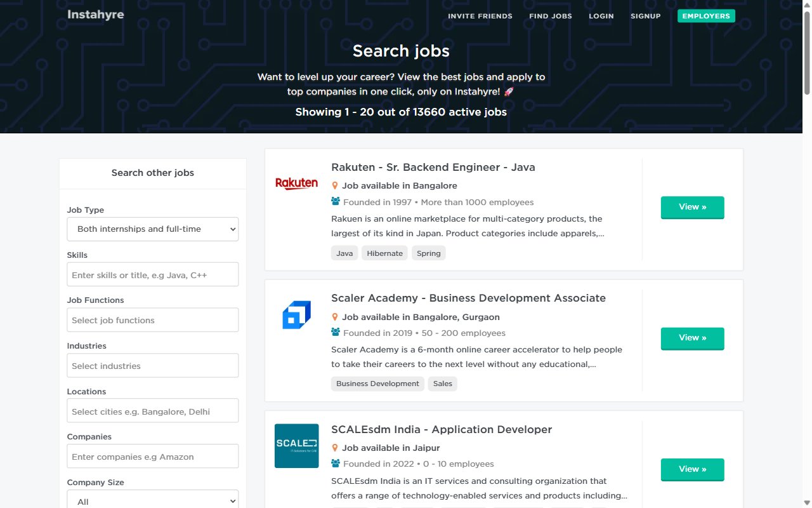Viewport: 812px width, 508px height.
Task: Click the Hibernate skill tag
Action: (x=384, y=253)
